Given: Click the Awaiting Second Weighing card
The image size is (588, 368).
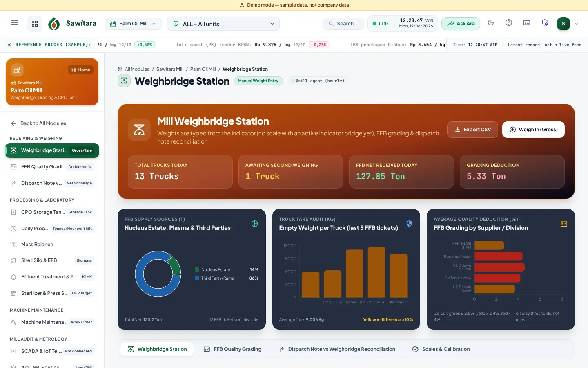Looking at the screenshot, I should (x=291, y=172).
